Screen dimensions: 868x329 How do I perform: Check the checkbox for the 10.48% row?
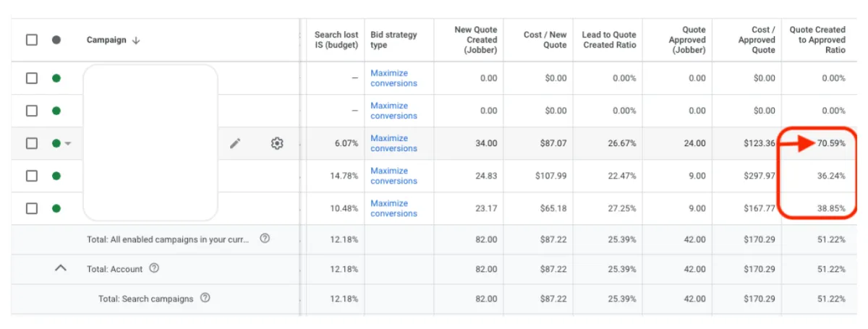point(32,208)
